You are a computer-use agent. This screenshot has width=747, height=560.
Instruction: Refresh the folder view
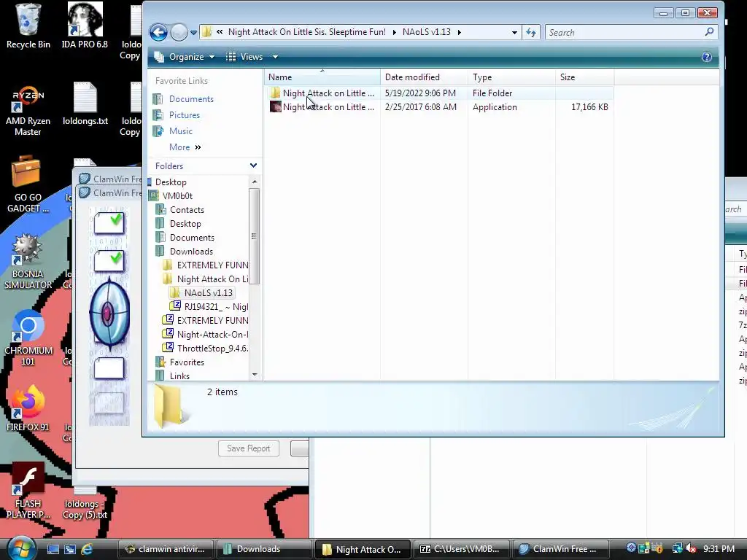pyautogui.click(x=531, y=32)
